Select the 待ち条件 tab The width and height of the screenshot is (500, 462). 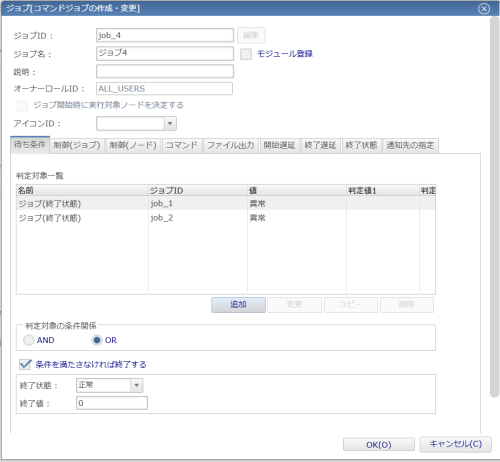point(30,145)
